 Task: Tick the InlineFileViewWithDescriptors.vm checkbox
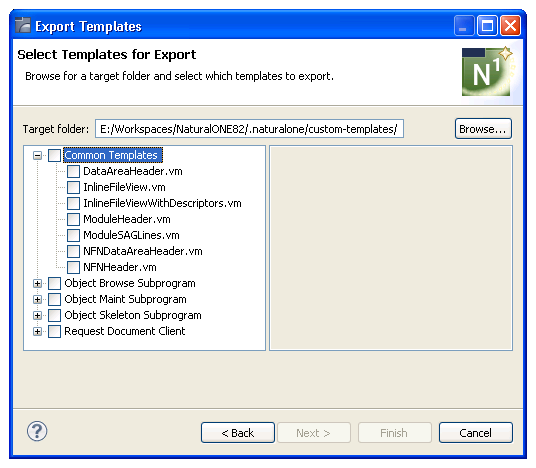[73, 203]
